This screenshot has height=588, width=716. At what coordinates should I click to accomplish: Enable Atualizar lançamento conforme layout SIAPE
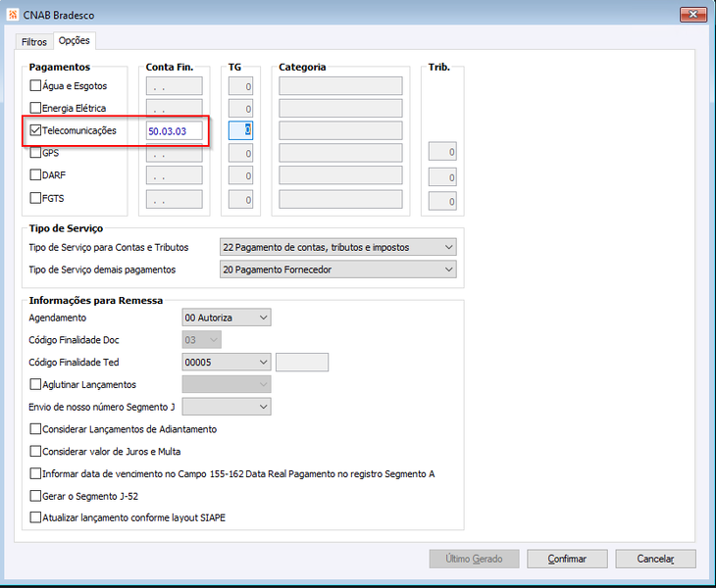click(x=35, y=517)
